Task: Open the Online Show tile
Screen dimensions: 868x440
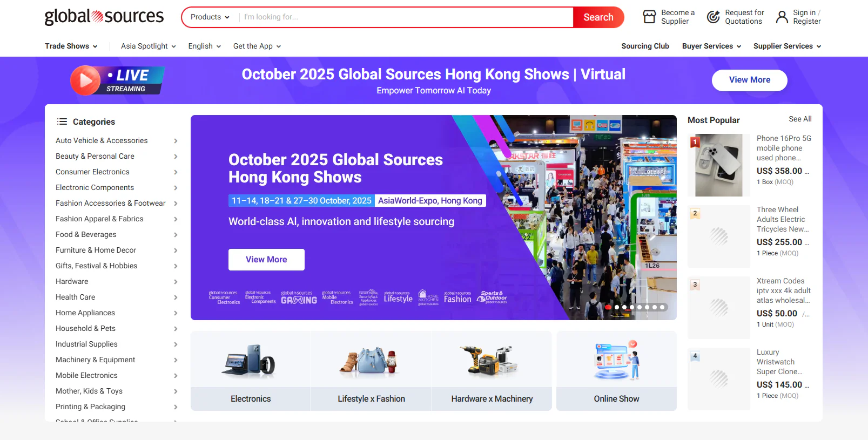Action: tap(616, 371)
